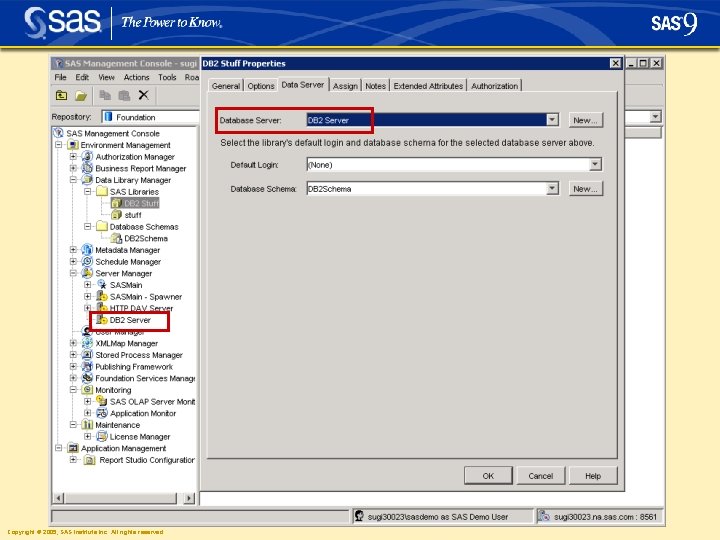Image resolution: width=720 pixels, height=540 pixels.
Task: Click the Application Monitor icon
Action: coord(102,413)
